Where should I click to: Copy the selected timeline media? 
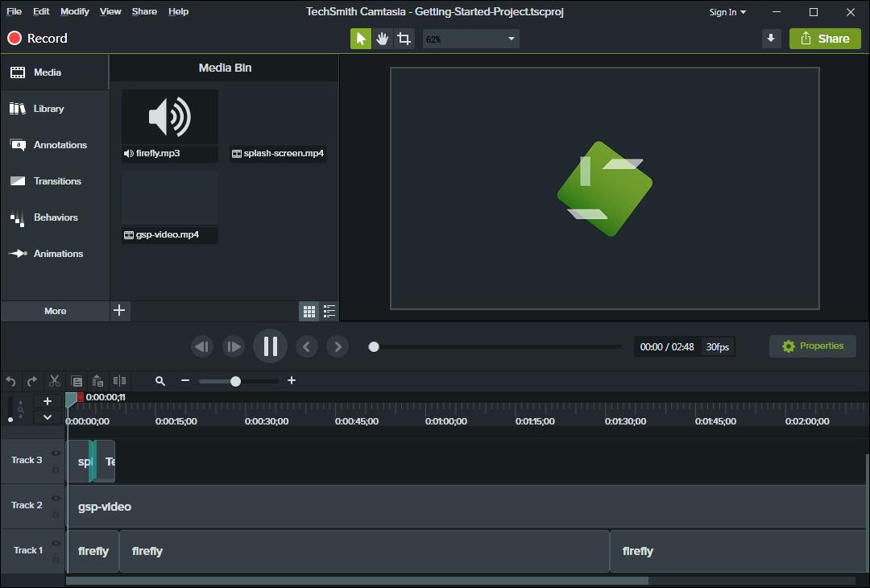tap(77, 381)
